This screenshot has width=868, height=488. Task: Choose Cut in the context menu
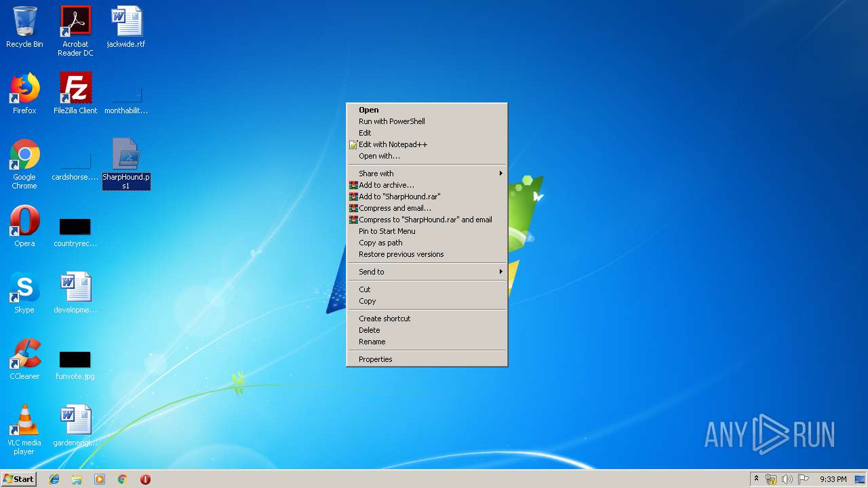(x=427, y=289)
